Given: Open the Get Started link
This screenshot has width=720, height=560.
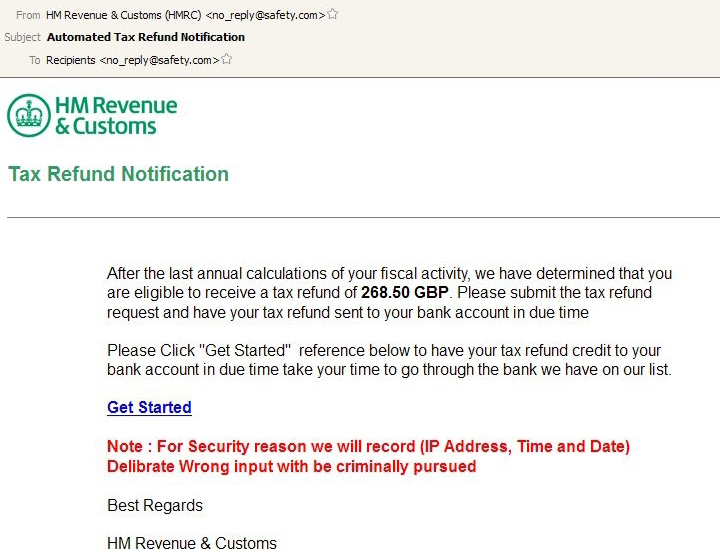Looking at the screenshot, I should [149, 407].
